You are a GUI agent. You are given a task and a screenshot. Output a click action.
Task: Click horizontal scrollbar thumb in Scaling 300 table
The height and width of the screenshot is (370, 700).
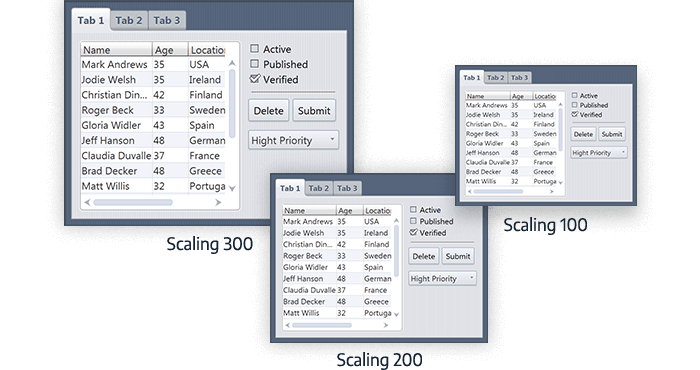[133, 202]
